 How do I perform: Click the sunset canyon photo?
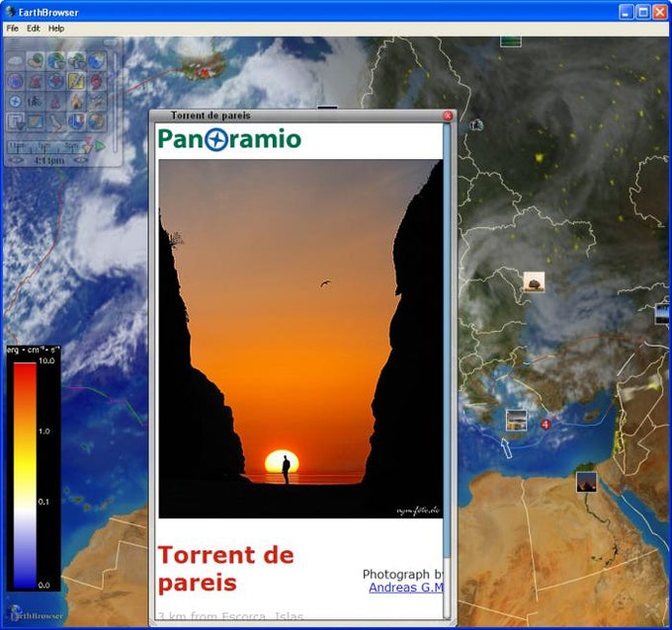pos(300,339)
